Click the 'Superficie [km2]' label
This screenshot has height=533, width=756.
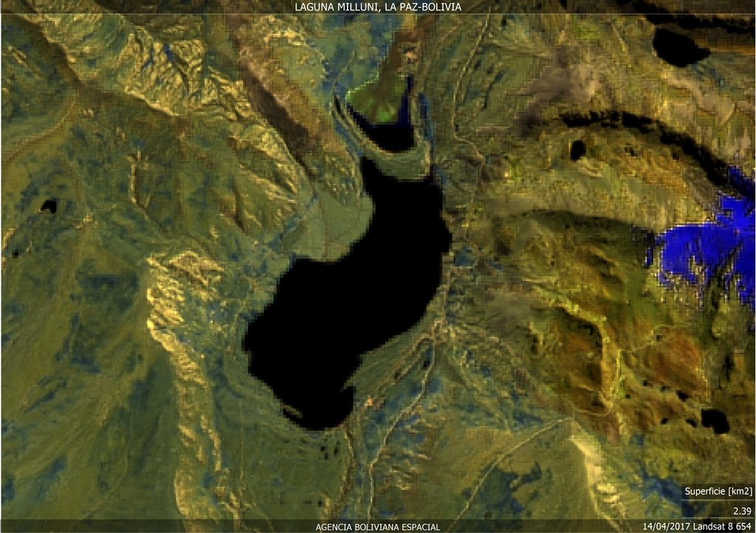pos(718,492)
